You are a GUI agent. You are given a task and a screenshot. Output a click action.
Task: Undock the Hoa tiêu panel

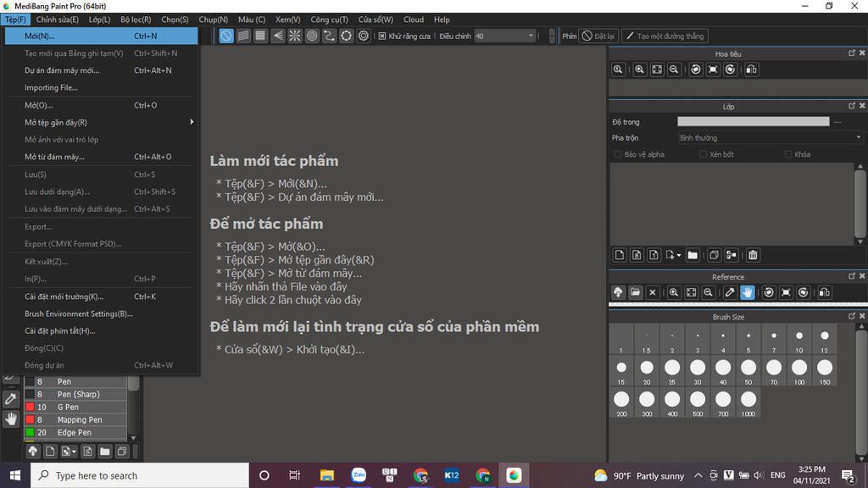click(x=851, y=53)
